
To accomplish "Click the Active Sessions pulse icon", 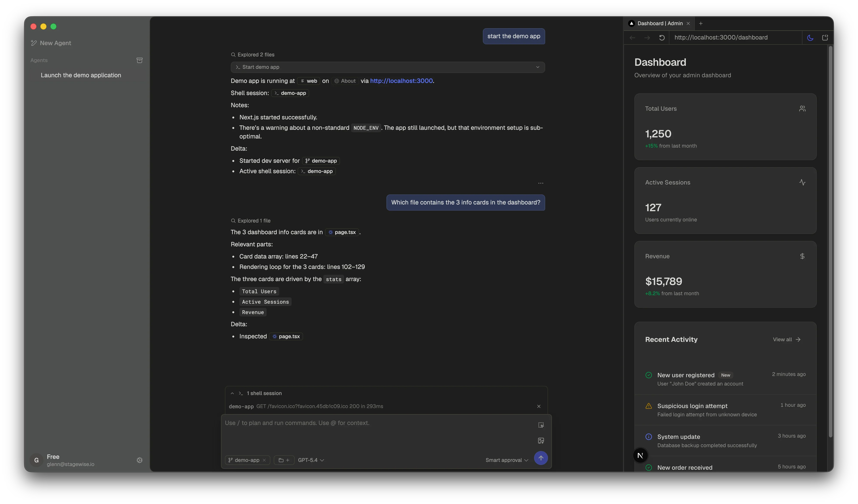I will [x=802, y=182].
